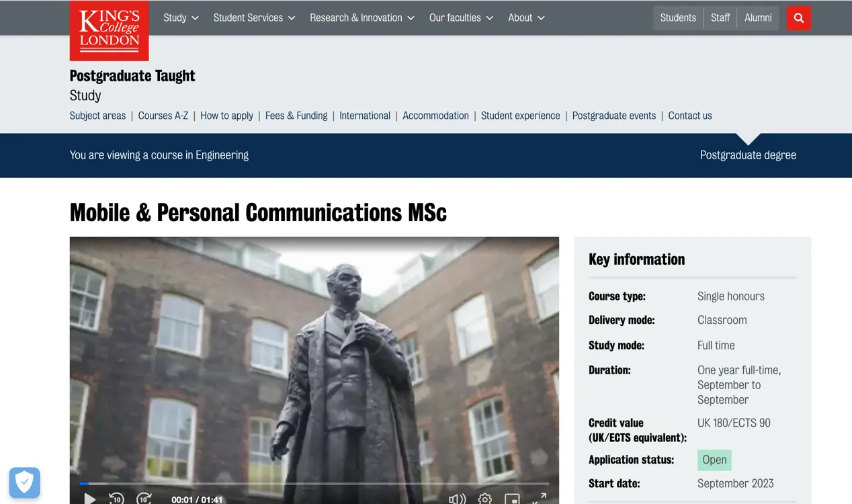The width and height of the screenshot is (852, 504).
Task: Enter fullscreen video mode
Action: point(540,499)
